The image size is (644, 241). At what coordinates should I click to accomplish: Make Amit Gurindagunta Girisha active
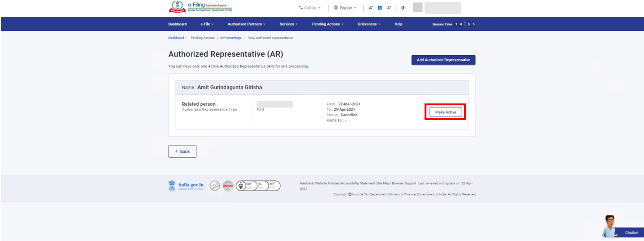445,112
